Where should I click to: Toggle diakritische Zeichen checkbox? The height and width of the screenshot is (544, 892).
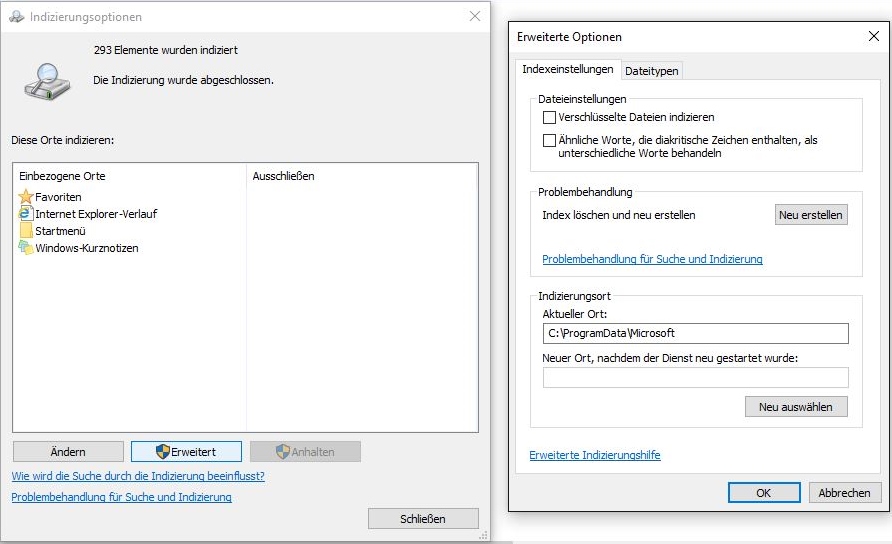click(549, 141)
